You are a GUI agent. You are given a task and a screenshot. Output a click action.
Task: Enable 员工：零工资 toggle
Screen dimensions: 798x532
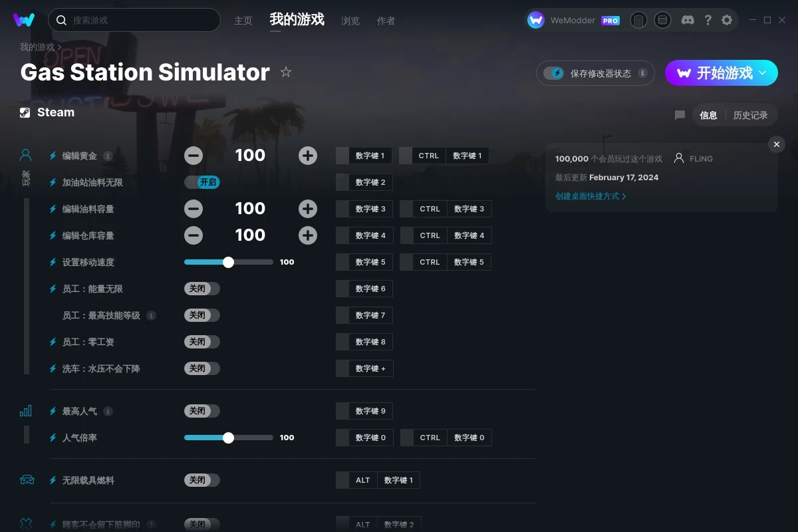click(202, 342)
